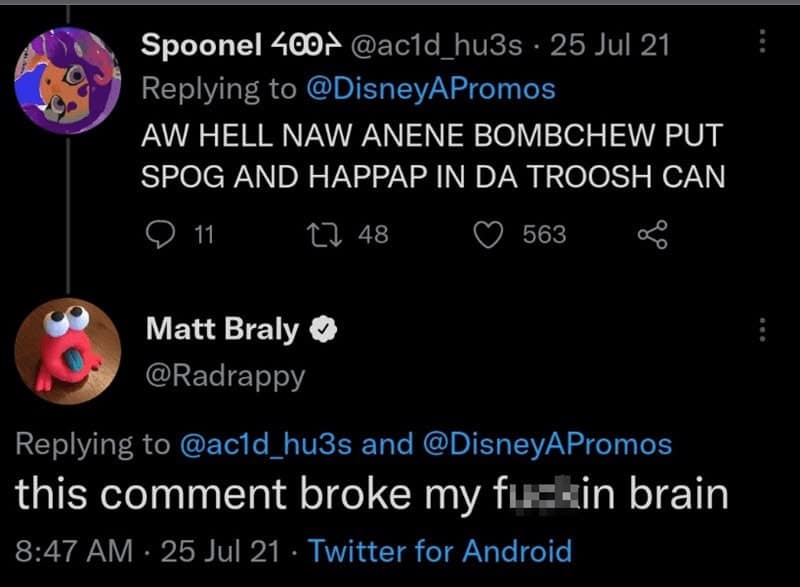Open more options menu on Spoonel's tweet
Viewport: 800px width, 587px height.
pos(762,43)
